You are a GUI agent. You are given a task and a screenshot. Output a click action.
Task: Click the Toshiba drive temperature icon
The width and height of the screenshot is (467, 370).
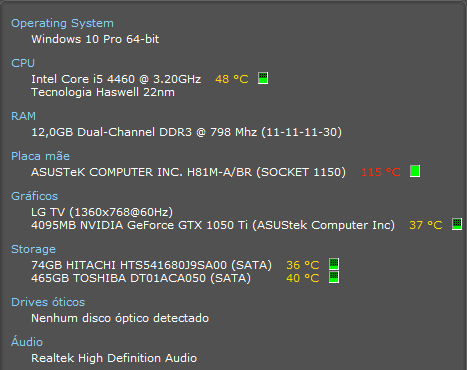[334, 277]
